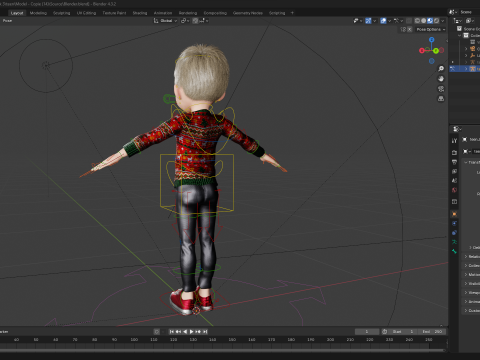Add a new workspace with plus button
Screen dimensions: 480x360
292,13
